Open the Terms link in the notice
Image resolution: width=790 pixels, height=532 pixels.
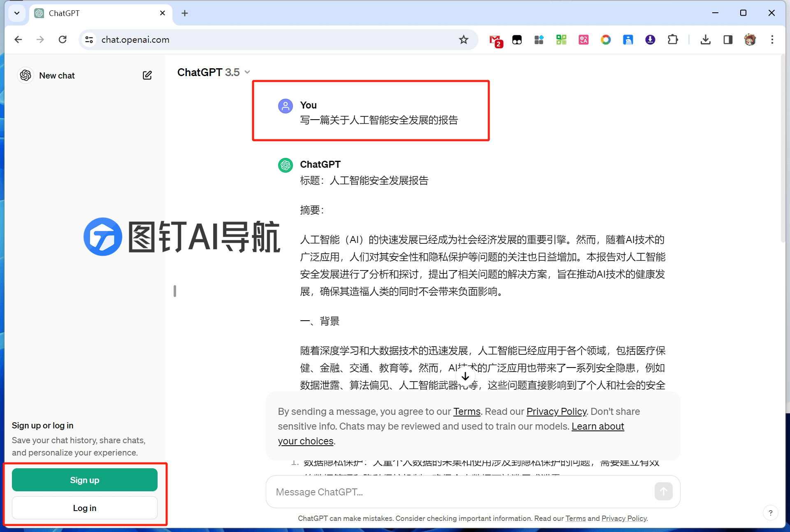467,411
